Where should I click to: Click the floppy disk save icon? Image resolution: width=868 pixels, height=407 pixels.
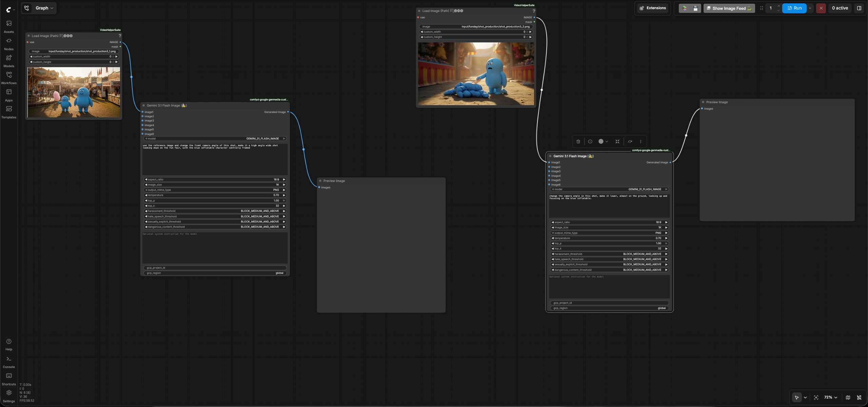(695, 8)
